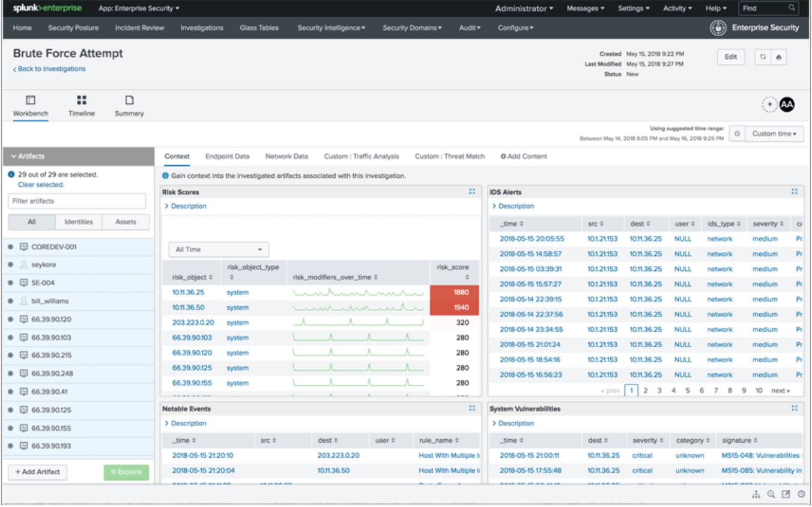The image size is (812, 507).
Task: Click the print icon next to Edit
Action: tap(779, 57)
